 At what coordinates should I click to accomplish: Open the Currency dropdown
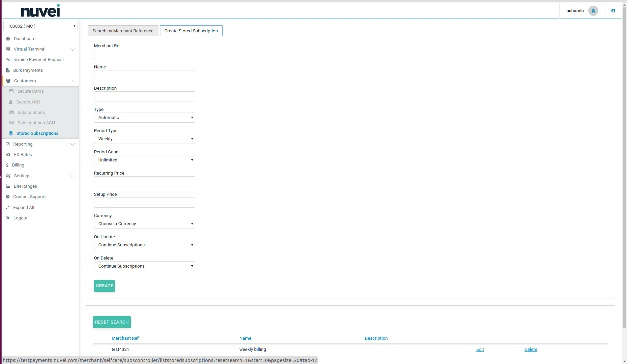coord(144,224)
